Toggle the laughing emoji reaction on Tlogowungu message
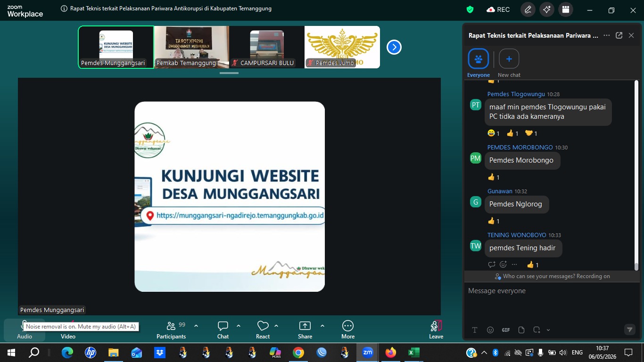The image size is (644, 362). (x=494, y=133)
